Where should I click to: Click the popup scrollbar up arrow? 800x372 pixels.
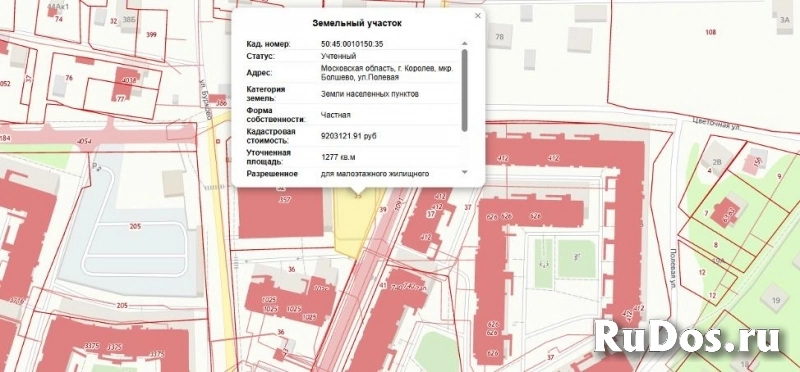[464, 44]
